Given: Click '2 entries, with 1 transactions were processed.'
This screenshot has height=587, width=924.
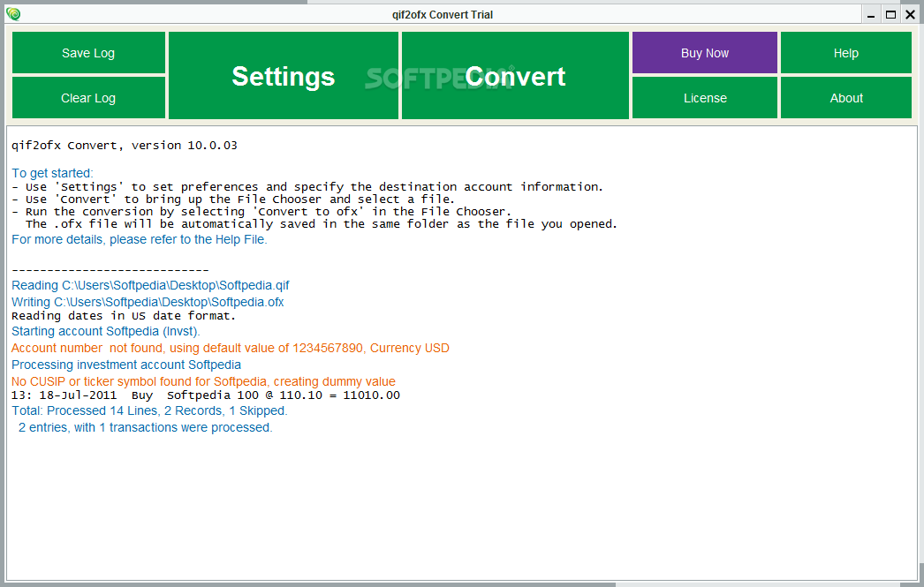Looking at the screenshot, I should 145,427.
